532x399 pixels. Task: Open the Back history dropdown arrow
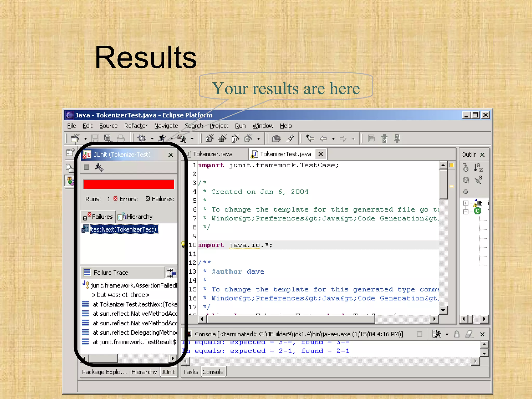pos(333,139)
